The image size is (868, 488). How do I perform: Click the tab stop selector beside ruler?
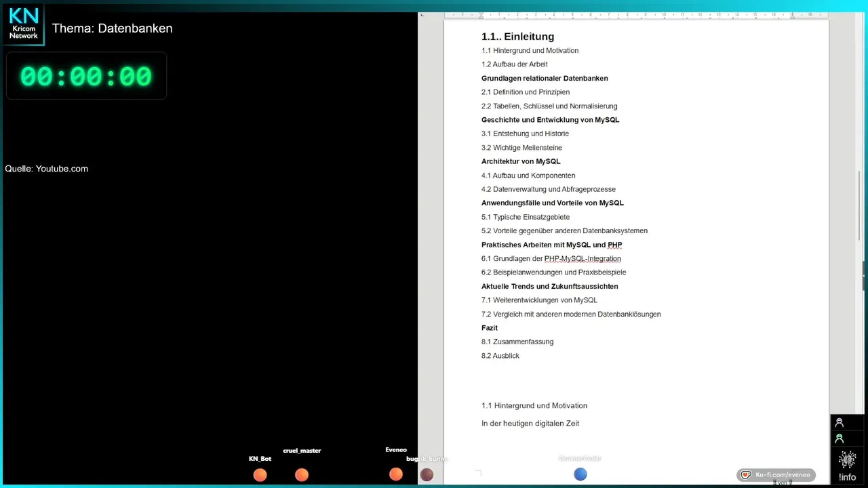[x=422, y=15]
